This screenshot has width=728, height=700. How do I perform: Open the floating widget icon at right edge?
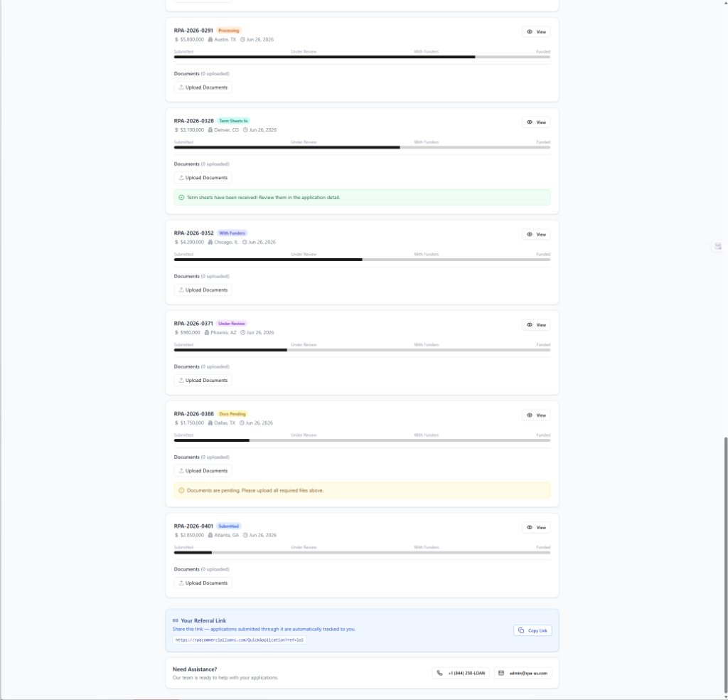click(x=718, y=246)
